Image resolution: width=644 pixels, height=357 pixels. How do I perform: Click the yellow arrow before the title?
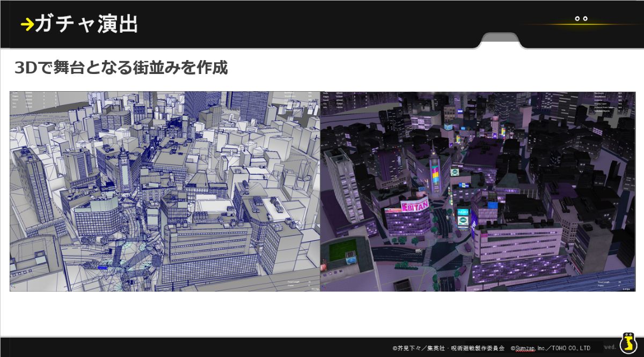27,25
